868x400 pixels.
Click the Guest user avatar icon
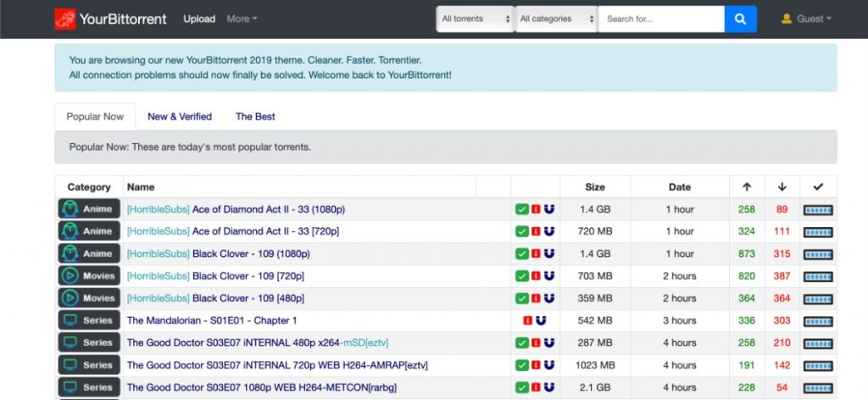(x=786, y=19)
